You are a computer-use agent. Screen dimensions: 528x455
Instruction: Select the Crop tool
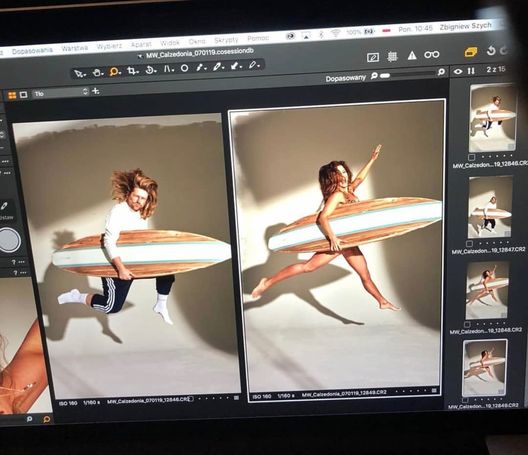coord(132,71)
